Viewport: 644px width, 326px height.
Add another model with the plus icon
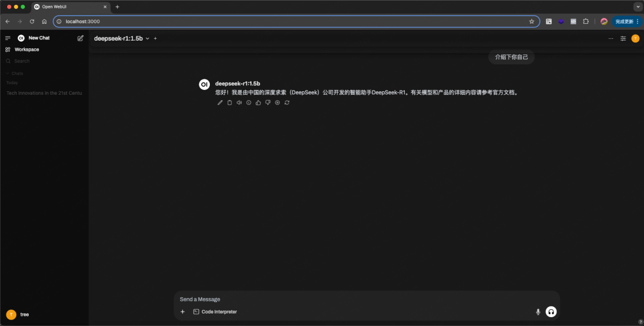coord(155,39)
